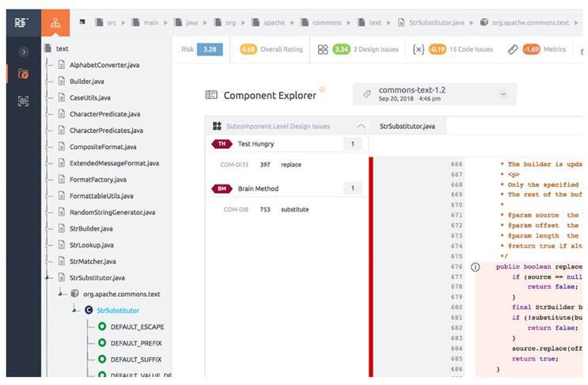Open the Overall Rating section

point(271,49)
